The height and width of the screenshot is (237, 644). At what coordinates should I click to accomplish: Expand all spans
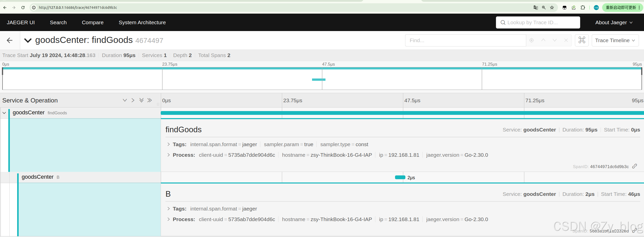142,100
